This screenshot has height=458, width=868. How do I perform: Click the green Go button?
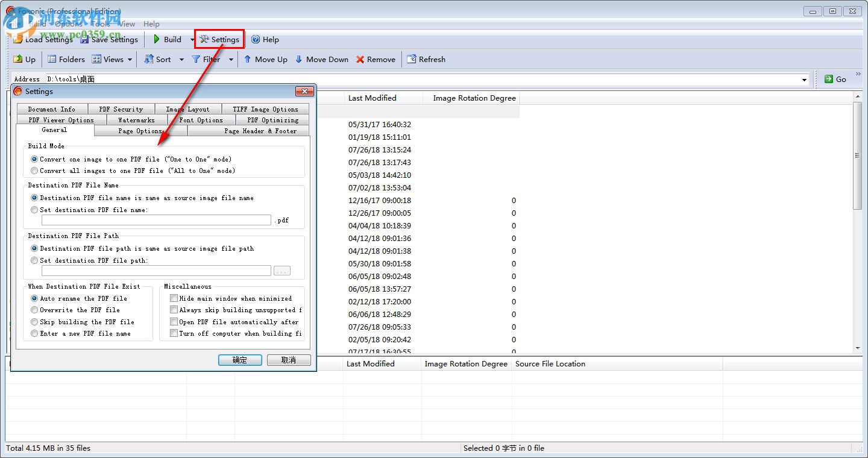pos(835,79)
